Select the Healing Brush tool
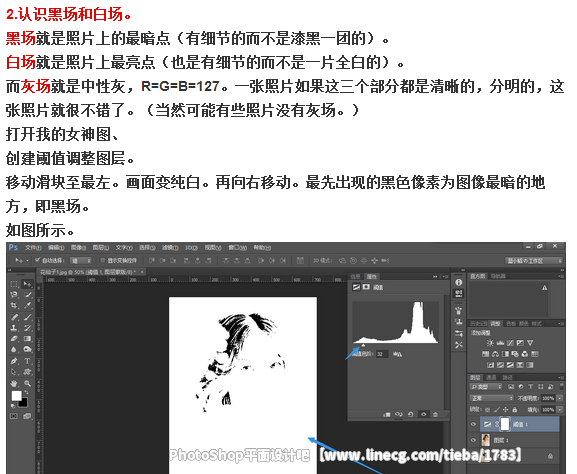Screen dimensions: 577x474 [14, 317]
